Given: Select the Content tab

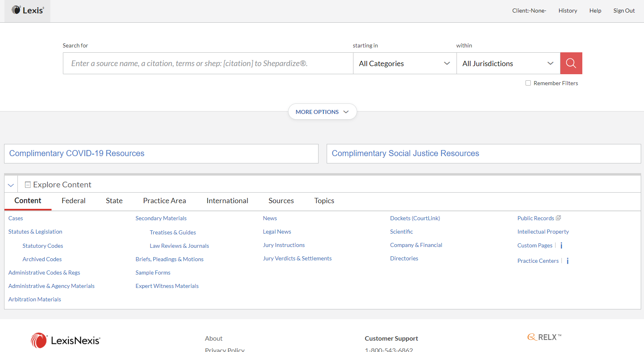Looking at the screenshot, I should tap(28, 201).
